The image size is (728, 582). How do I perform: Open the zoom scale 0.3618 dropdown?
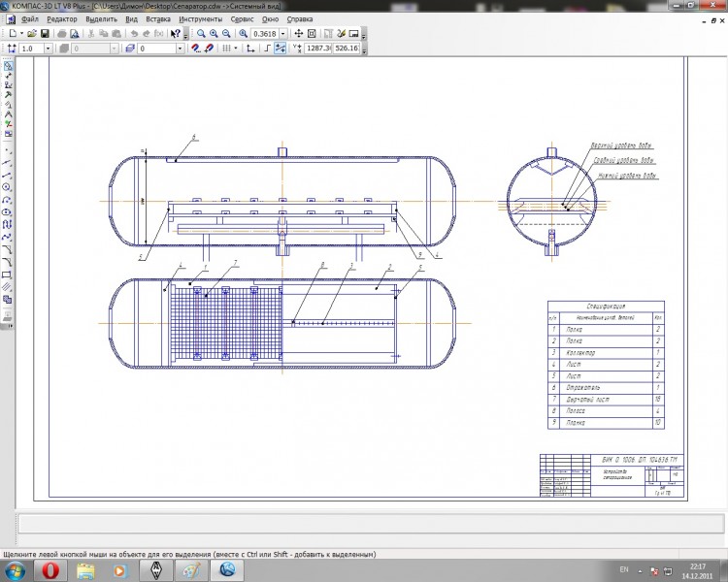[x=282, y=33]
